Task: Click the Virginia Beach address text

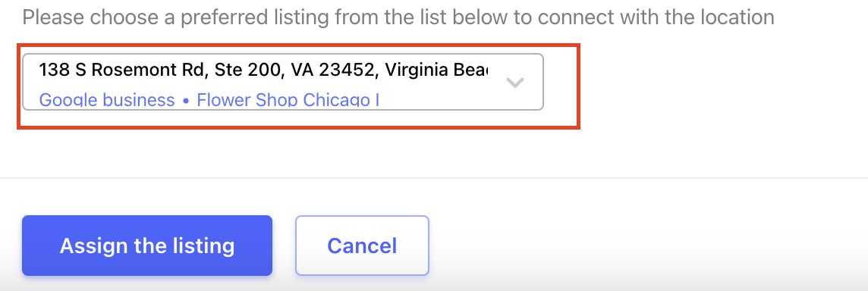Action: (x=437, y=70)
